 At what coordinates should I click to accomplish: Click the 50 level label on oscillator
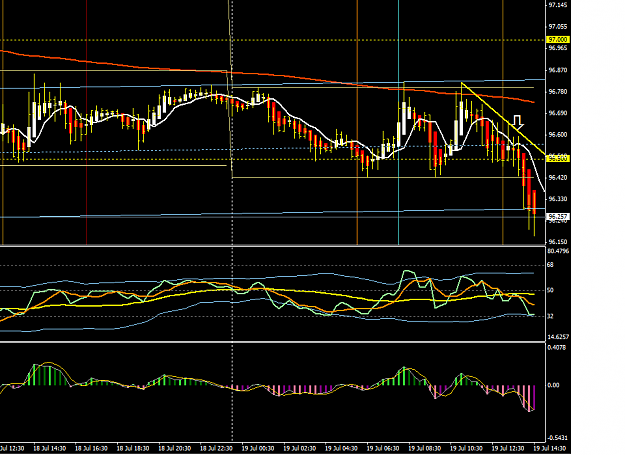(x=550, y=290)
